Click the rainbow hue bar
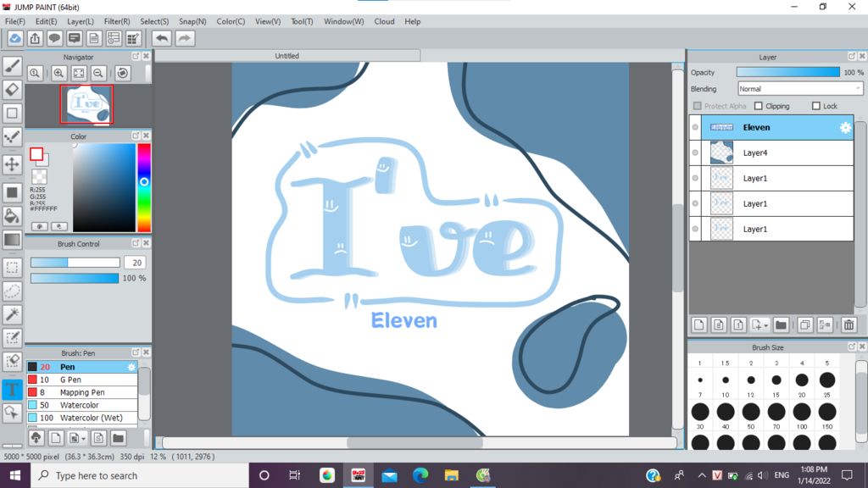This screenshot has width=868, height=488. (144, 187)
